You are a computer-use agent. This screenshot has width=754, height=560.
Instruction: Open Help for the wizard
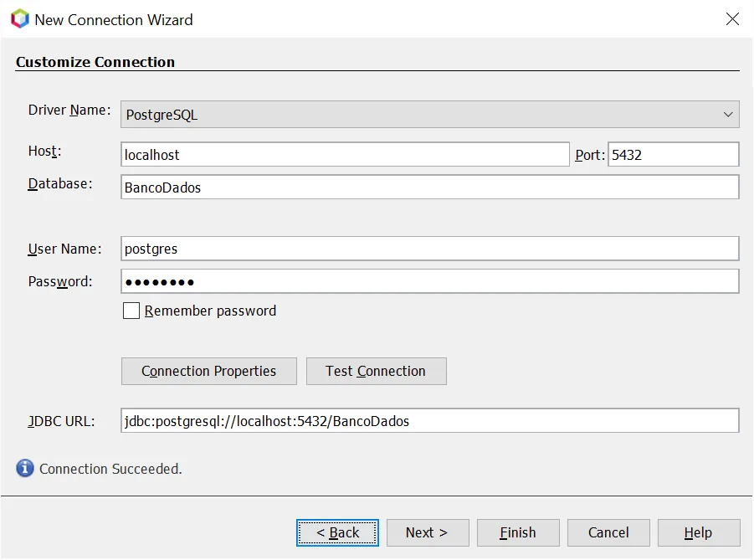click(x=699, y=533)
